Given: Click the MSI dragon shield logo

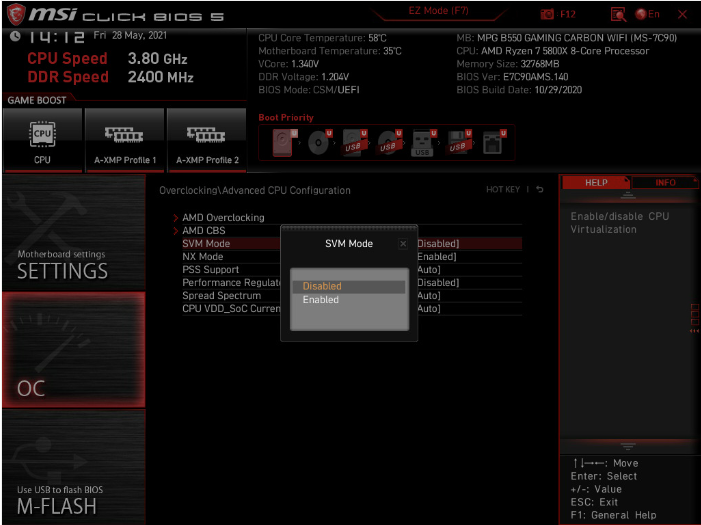Looking at the screenshot, I should pyautogui.click(x=16, y=14).
